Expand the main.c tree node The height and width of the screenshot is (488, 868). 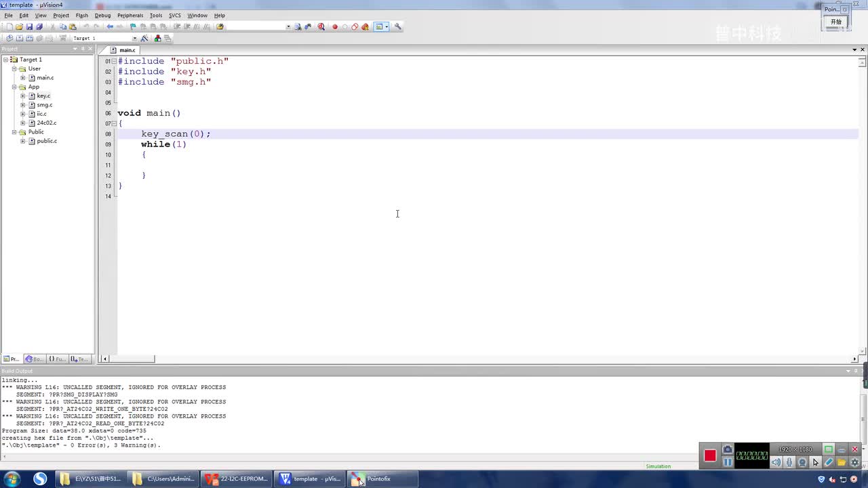pyautogui.click(x=23, y=78)
